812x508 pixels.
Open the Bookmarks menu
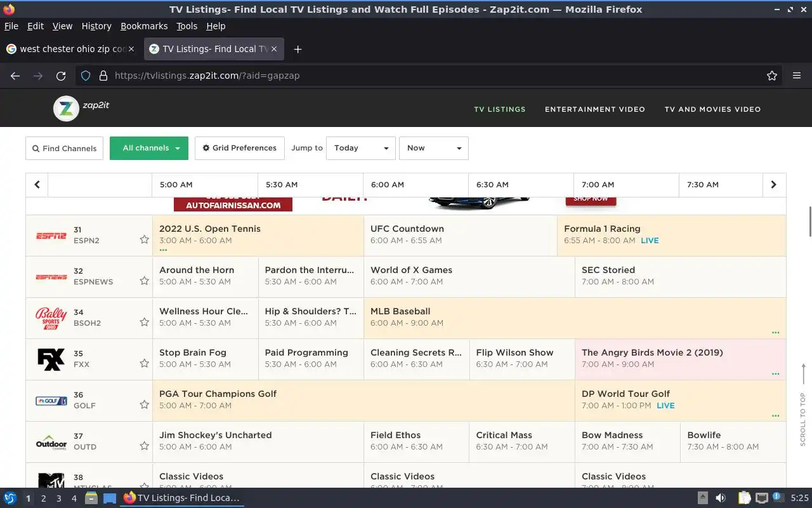click(x=144, y=26)
